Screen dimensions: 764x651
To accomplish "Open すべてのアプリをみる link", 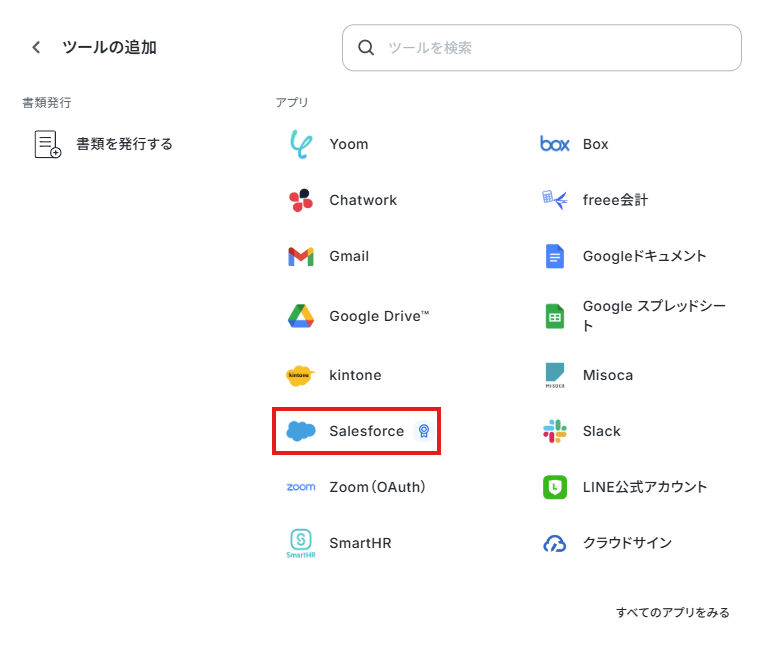I will 673,613.
